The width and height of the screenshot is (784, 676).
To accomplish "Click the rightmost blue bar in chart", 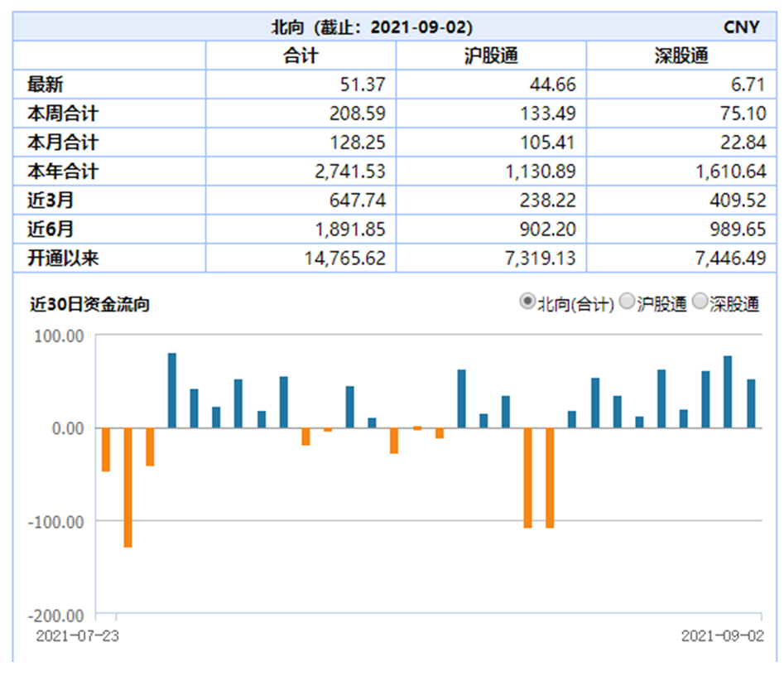I will pyautogui.click(x=751, y=403).
